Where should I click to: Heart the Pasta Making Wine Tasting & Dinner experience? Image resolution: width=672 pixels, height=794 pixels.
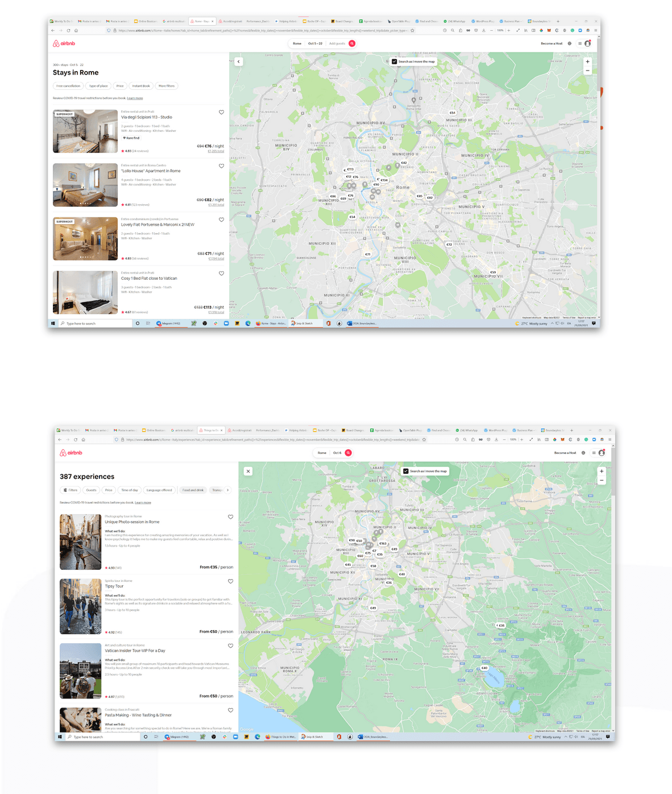pos(230,710)
